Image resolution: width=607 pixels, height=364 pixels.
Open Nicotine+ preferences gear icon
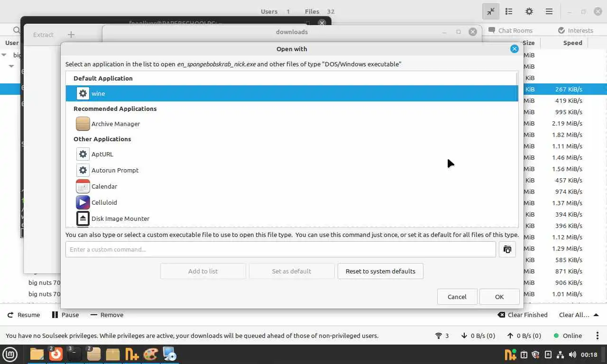click(529, 11)
